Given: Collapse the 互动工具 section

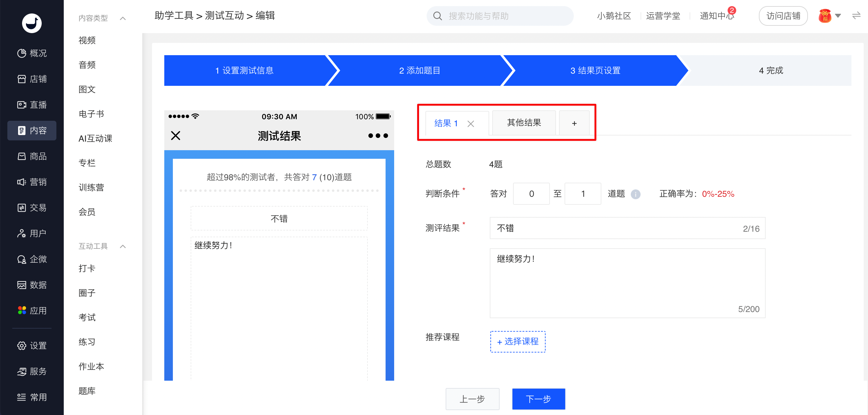Looking at the screenshot, I should point(123,246).
